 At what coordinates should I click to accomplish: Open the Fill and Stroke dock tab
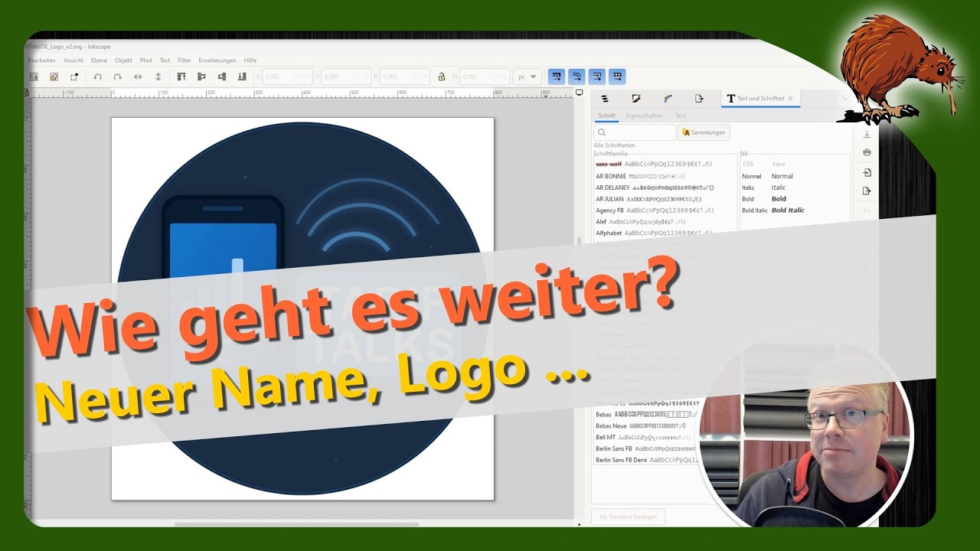(636, 99)
